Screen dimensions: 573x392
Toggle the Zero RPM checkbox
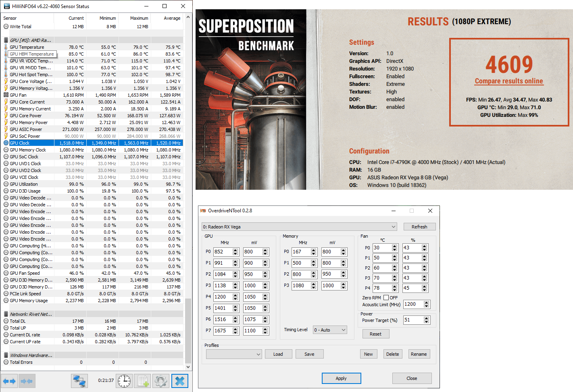pos(386,298)
